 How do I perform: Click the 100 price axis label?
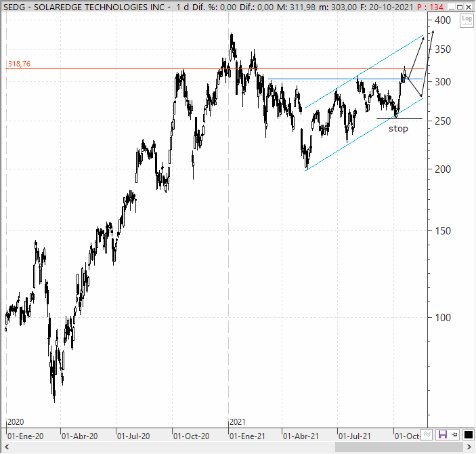pos(443,318)
